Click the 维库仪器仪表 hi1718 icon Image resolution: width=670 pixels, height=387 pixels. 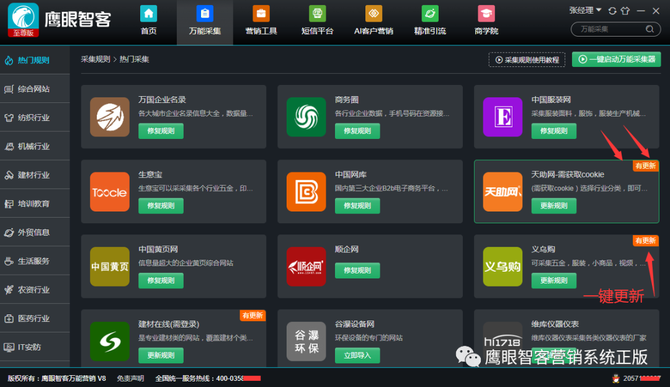pyautogui.click(x=502, y=341)
